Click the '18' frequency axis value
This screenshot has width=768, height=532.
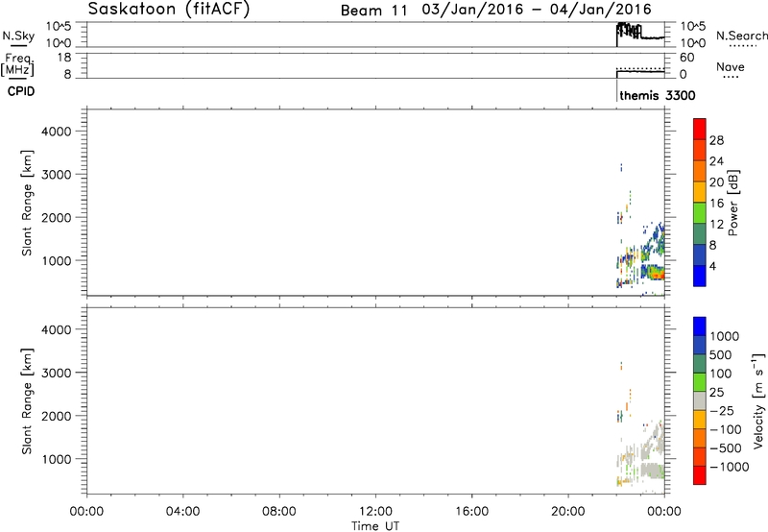coord(64,58)
